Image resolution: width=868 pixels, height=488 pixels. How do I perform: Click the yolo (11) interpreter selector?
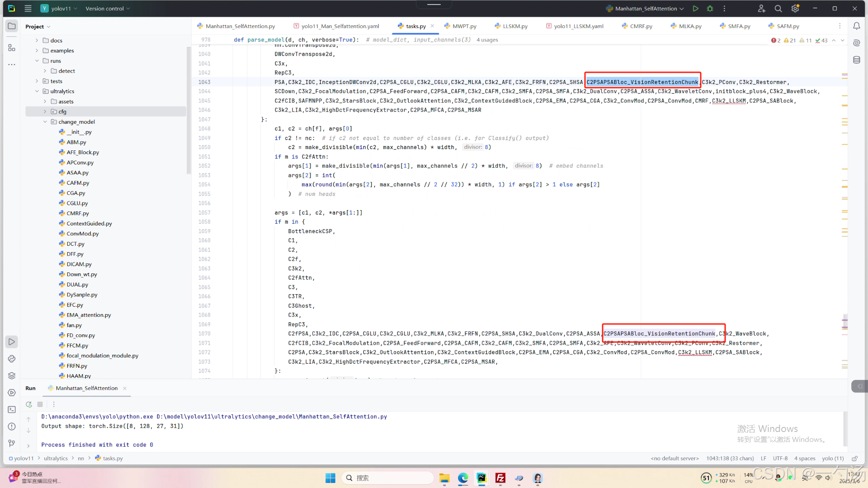point(833,458)
